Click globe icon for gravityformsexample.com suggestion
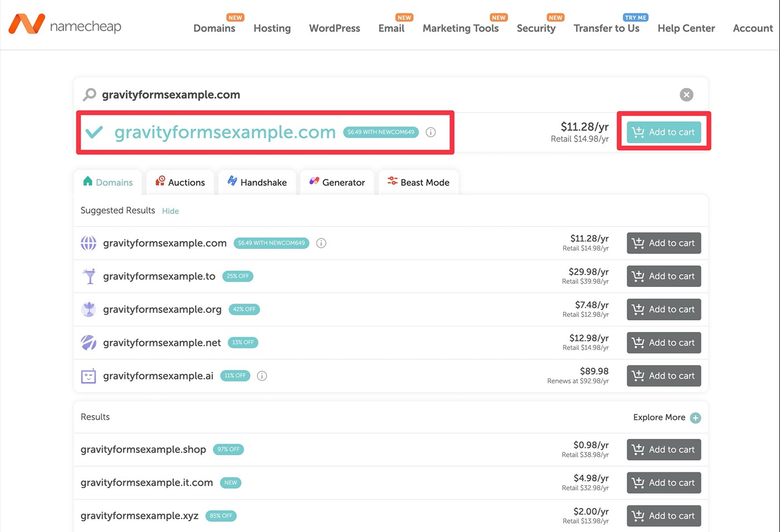780x532 pixels. click(89, 243)
